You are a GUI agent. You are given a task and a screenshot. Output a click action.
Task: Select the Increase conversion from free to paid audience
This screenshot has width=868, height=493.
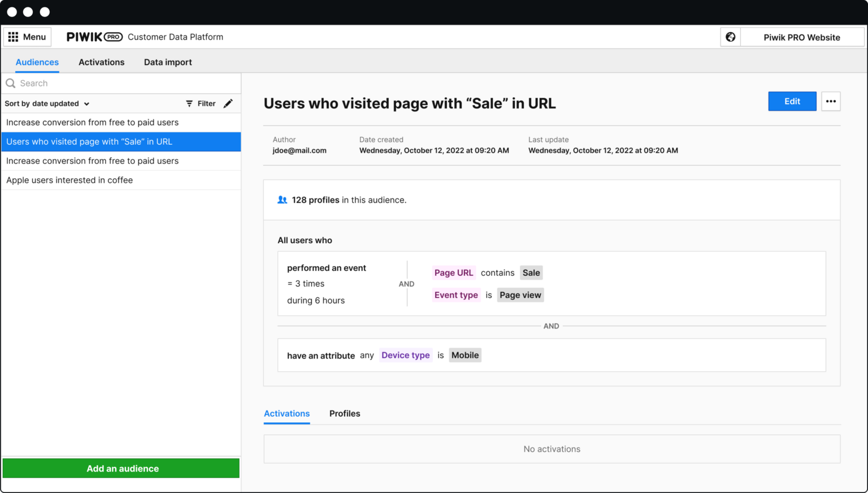click(92, 122)
